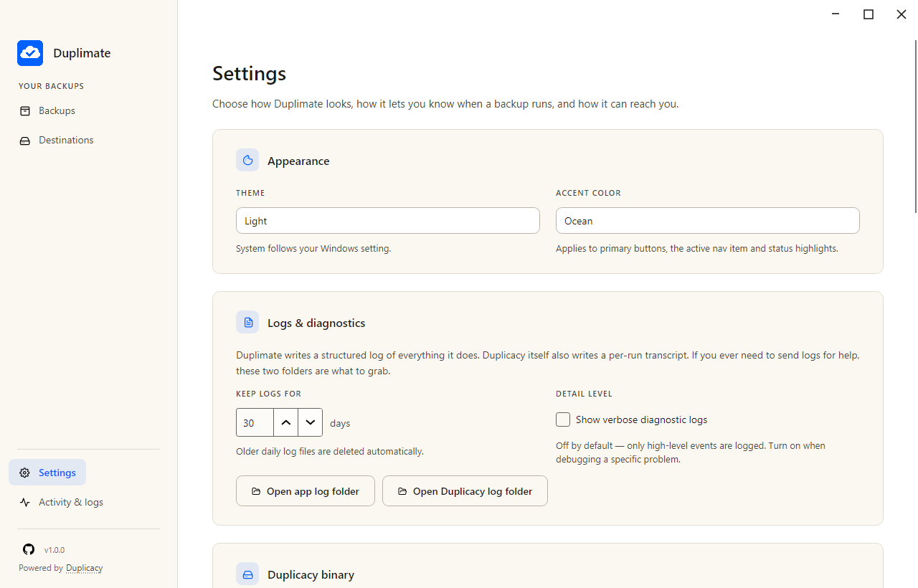Screen dimensions: 918x588
Task: Click the ACCENT COLOR label
Action: point(588,193)
